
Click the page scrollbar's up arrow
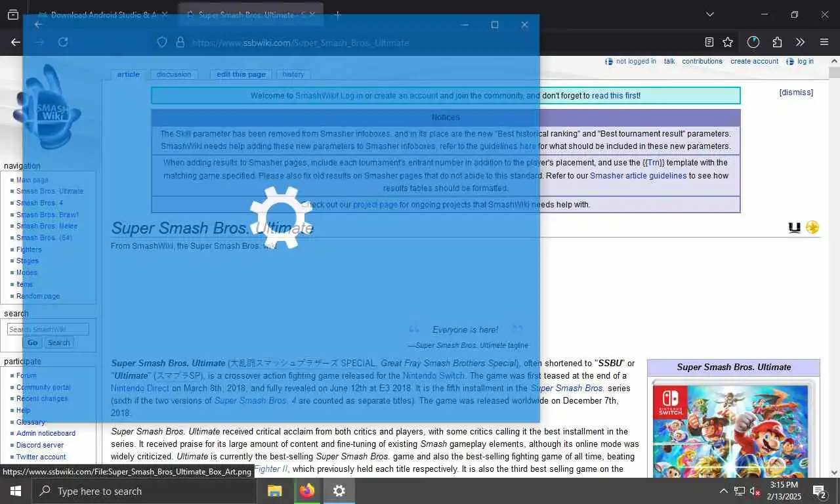pyautogui.click(x=834, y=60)
